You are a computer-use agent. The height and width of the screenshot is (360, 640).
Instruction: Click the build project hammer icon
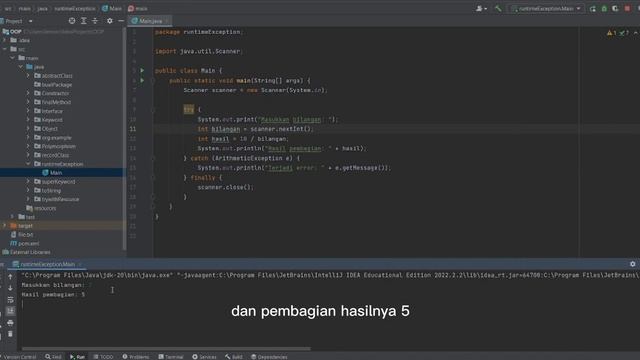498,8
